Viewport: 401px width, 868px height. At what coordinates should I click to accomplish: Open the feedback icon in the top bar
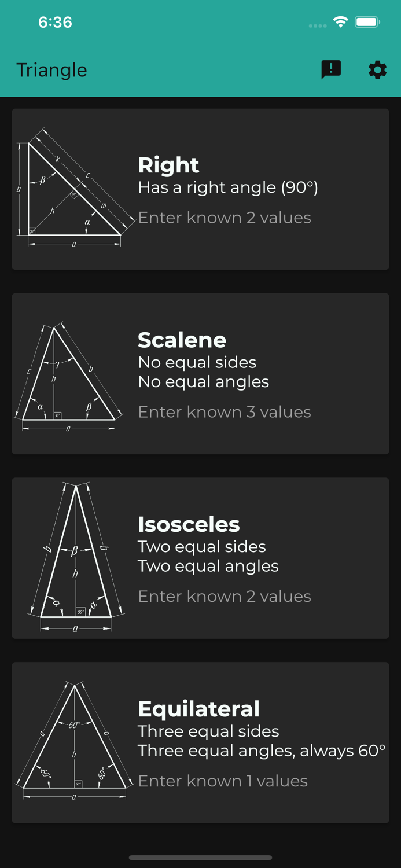[x=331, y=69]
